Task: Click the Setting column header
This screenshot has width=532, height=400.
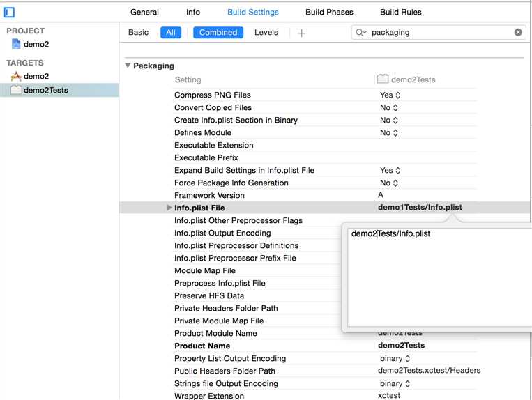Action: (x=188, y=79)
